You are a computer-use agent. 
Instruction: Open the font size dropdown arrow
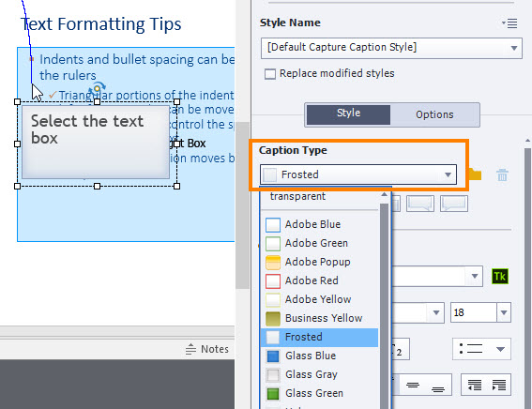coord(504,312)
